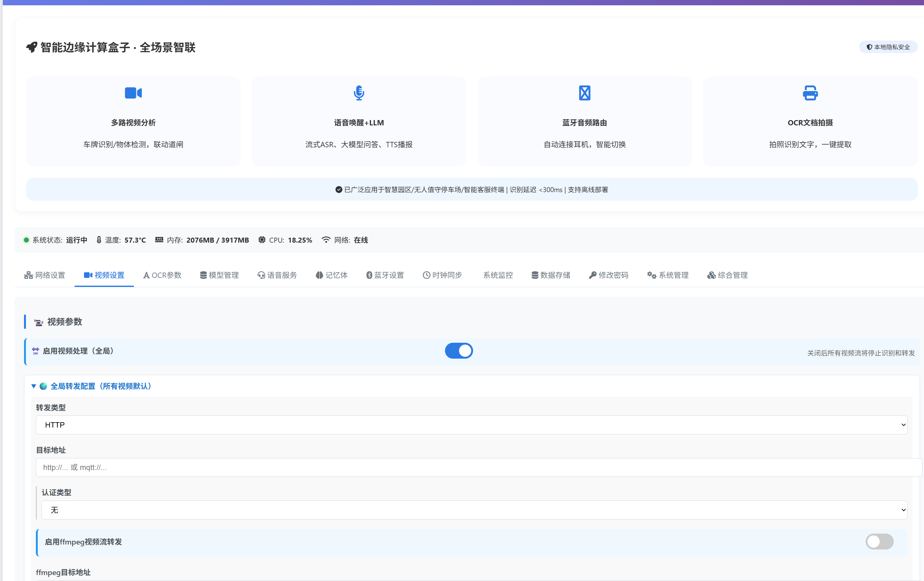Click the Bluetooth icon in 蓝牙音频路由 card
924x581 pixels.
pyautogui.click(x=584, y=93)
